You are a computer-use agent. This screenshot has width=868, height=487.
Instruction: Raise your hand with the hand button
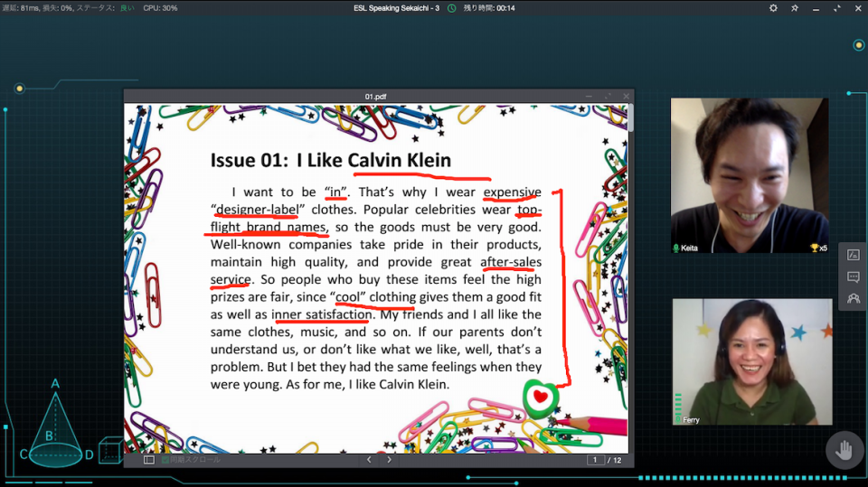844,450
